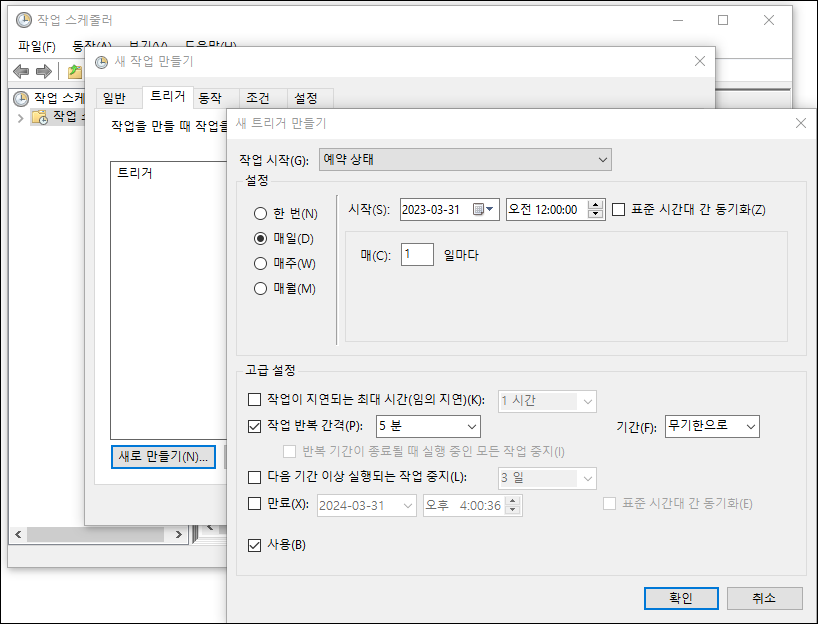The height and width of the screenshot is (624, 818).
Task: Click the start time spinner arrows
Action: (x=596, y=210)
